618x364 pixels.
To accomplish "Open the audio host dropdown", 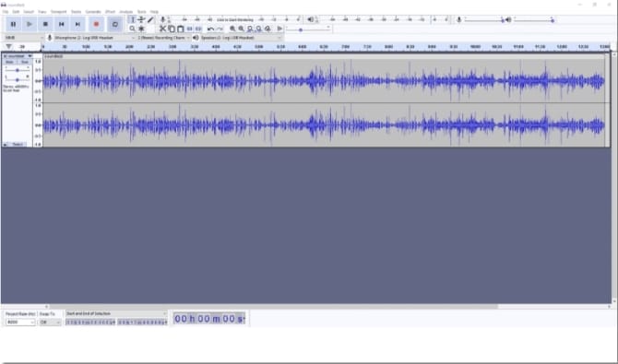I will tap(24, 38).
